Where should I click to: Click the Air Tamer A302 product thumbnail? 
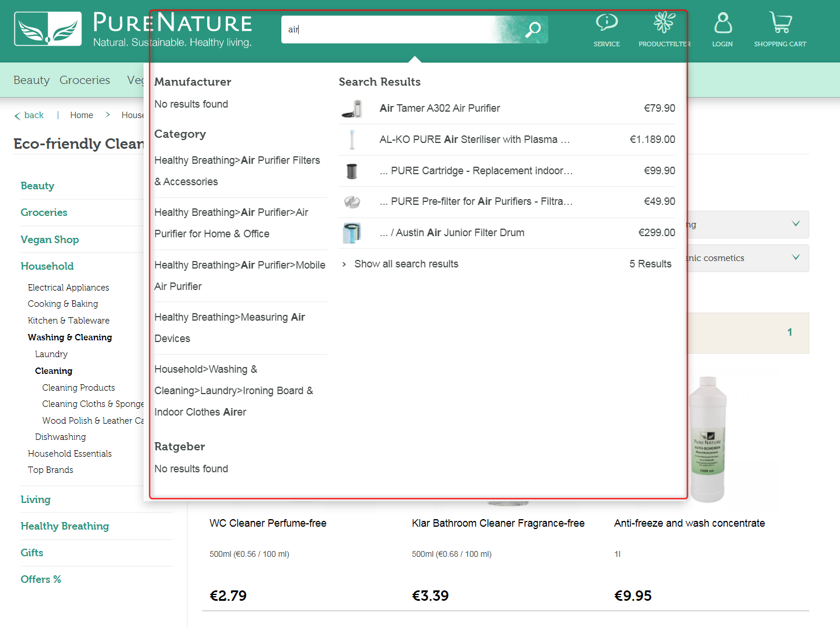click(x=352, y=108)
